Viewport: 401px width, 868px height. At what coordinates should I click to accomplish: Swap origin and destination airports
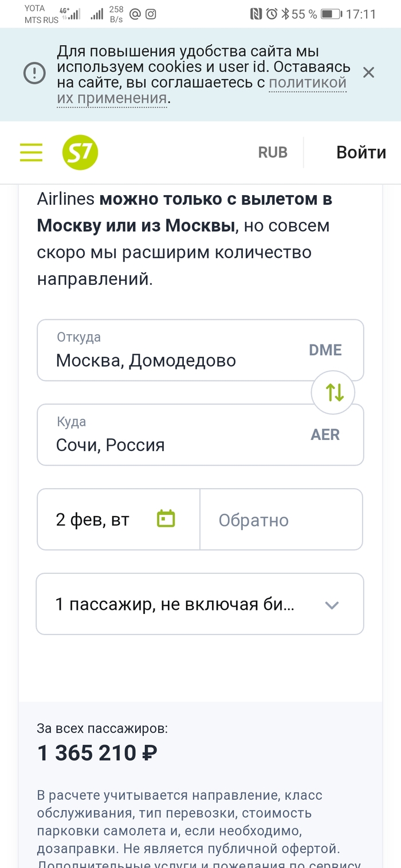coord(333,393)
